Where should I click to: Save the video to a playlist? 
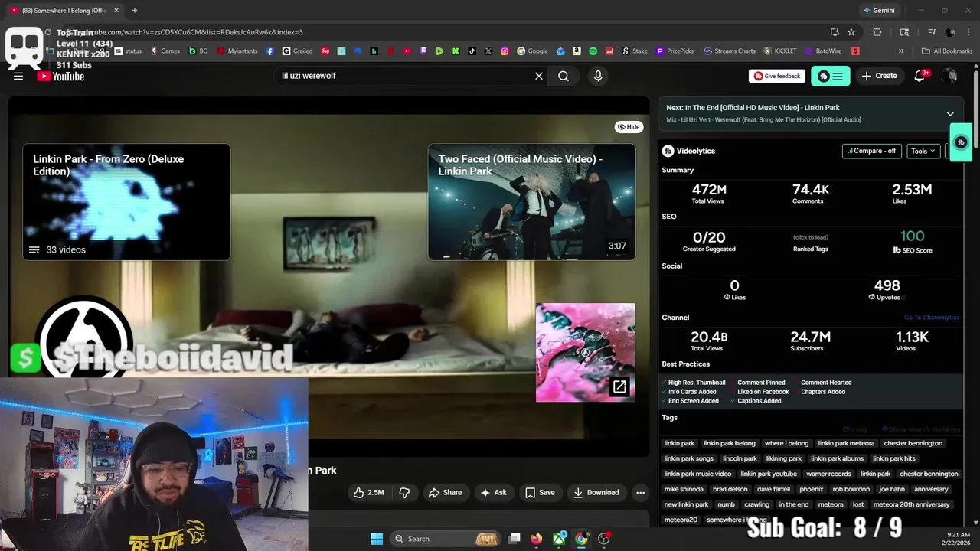pyautogui.click(x=540, y=492)
